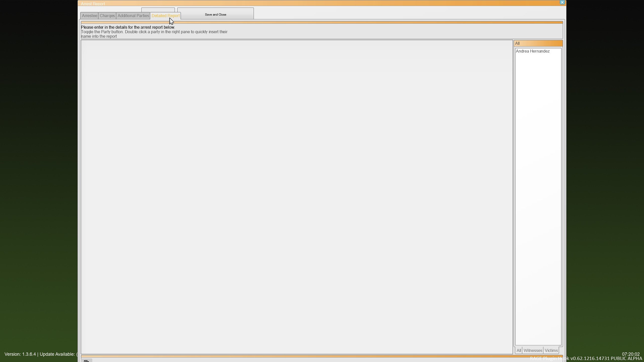
Task: Filter the party list by Victims
Action: click(551, 350)
